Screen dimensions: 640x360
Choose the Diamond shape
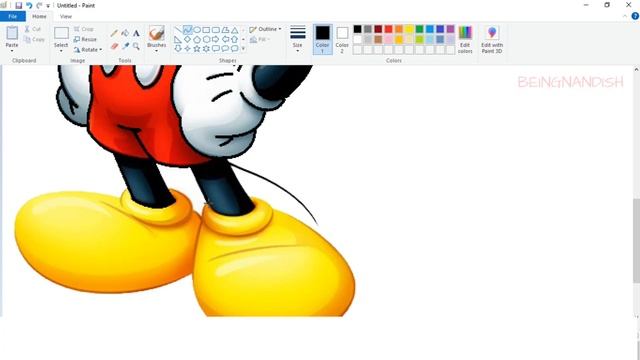[x=187, y=39]
